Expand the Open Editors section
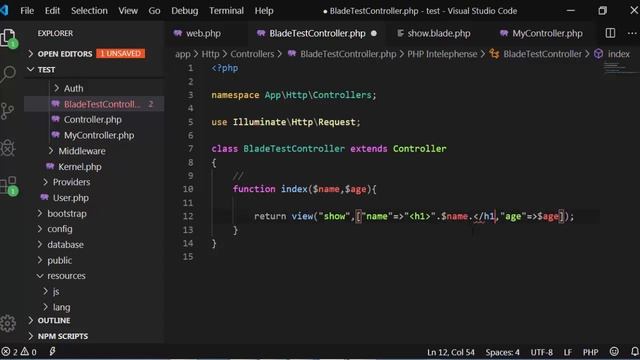640x360 pixels. 31,53
